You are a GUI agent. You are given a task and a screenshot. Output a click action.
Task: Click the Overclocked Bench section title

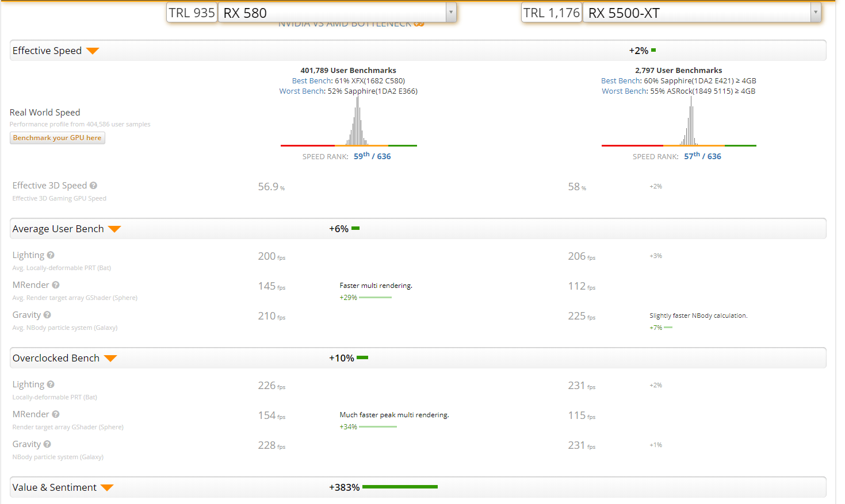[x=56, y=358]
